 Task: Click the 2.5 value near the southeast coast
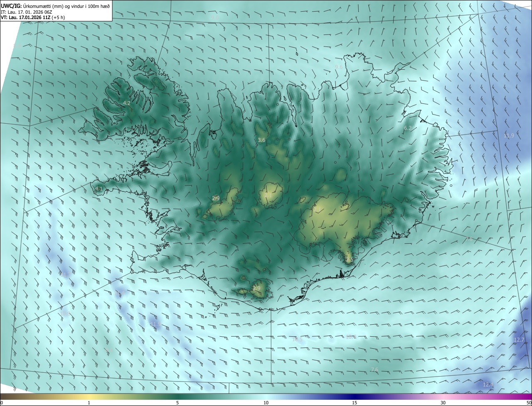tap(349, 260)
